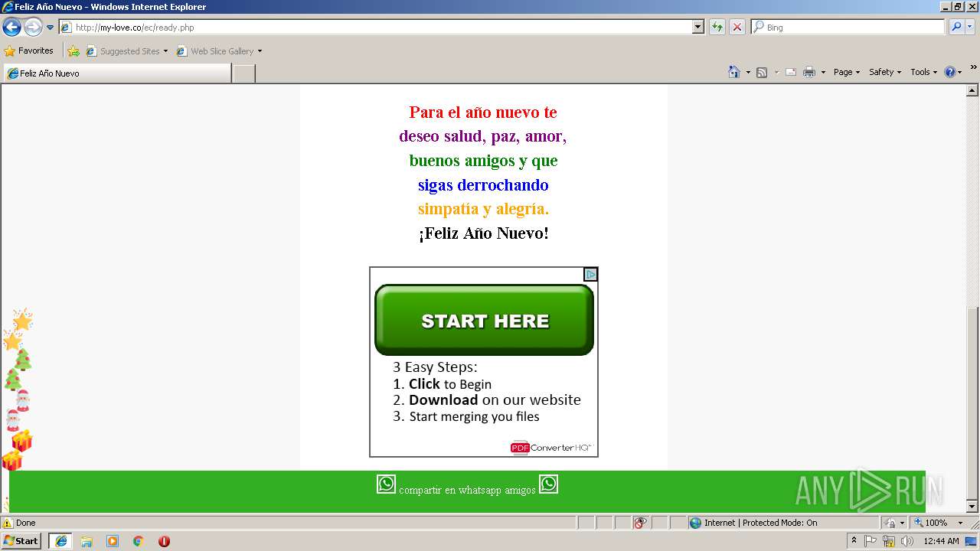Click the status bar warning icon

[x=8, y=523]
